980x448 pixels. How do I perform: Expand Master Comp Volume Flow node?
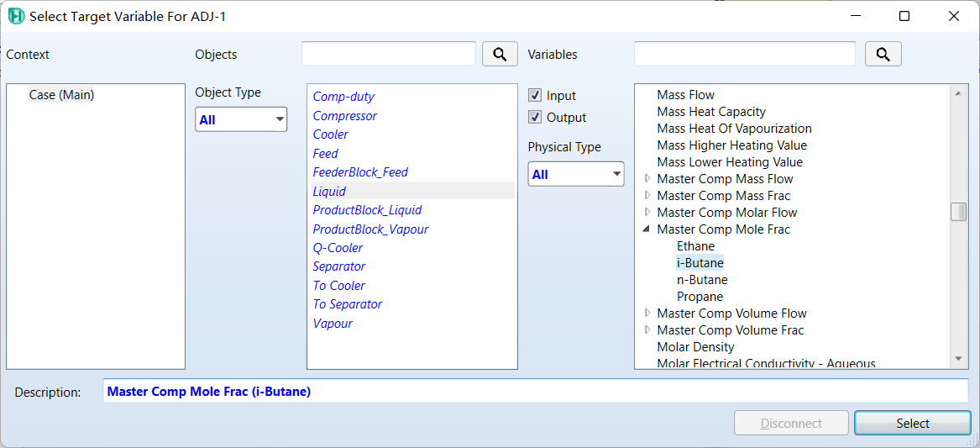[x=647, y=313]
